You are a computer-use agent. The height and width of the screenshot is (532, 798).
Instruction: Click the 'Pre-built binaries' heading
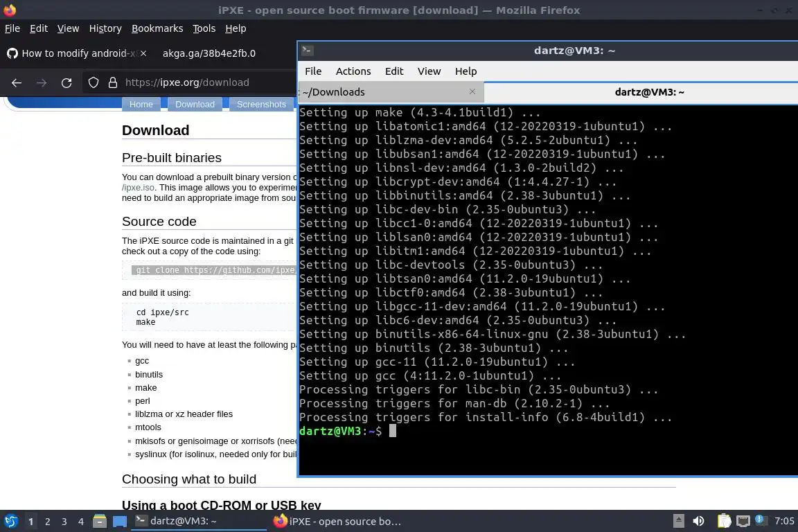tap(172, 158)
